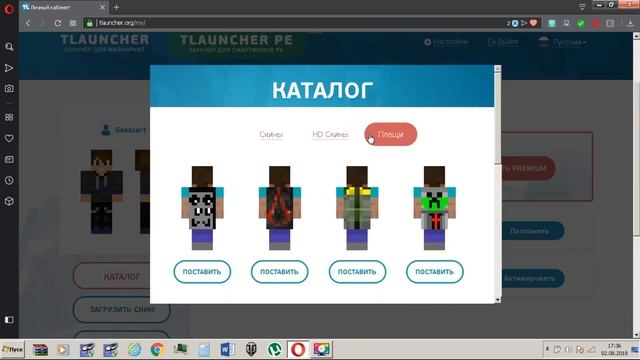Open extensions cube icon in sidebar
This screenshot has height=360, width=640.
pyautogui.click(x=9, y=201)
